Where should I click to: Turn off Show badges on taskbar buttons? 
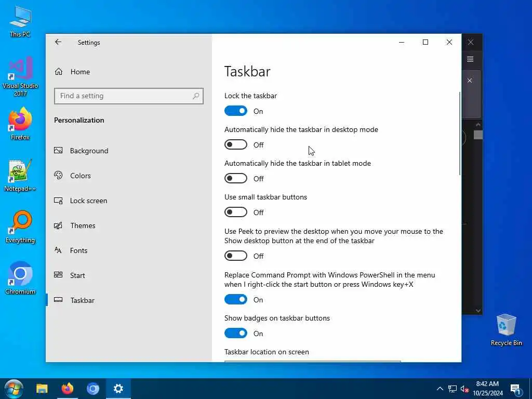[236, 333]
